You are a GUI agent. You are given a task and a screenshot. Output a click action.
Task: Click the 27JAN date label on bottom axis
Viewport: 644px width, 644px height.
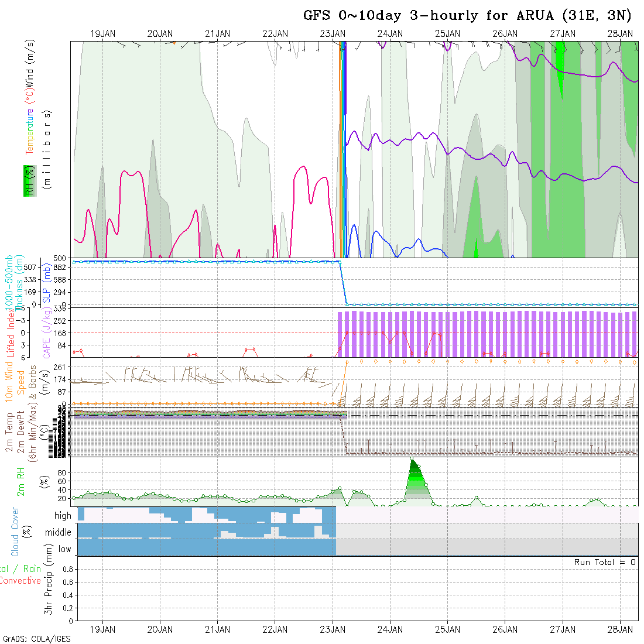pos(562,629)
